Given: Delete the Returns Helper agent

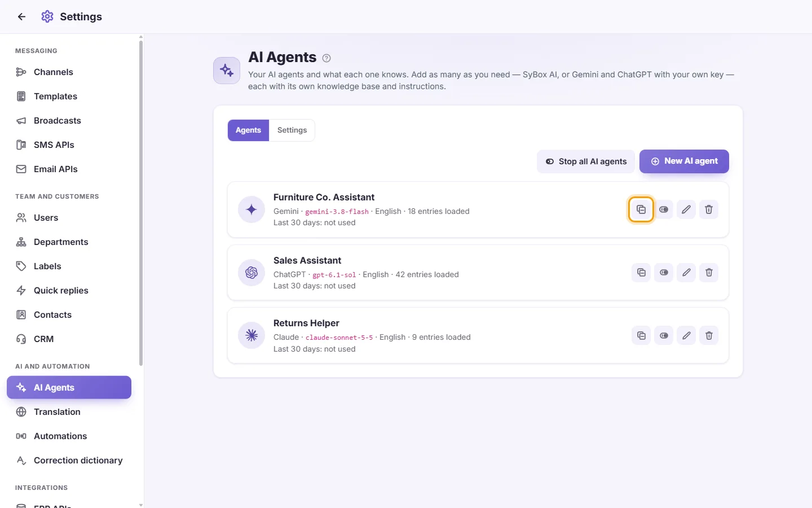Looking at the screenshot, I should point(709,336).
